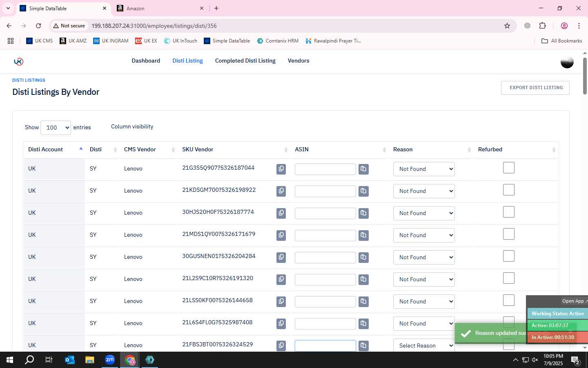Open Reason dropdown for 21LSS0KF00 row
Image resolution: width=588 pixels, height=368 pixels.
[424, 301]
